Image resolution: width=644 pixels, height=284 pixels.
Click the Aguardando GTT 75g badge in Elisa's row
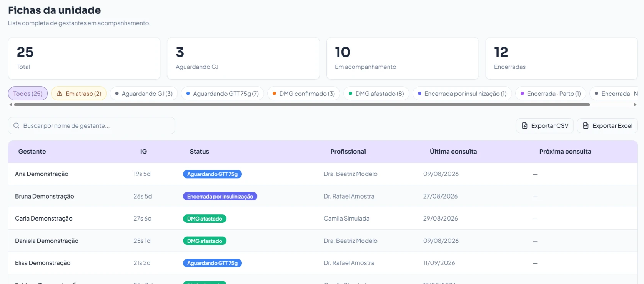coord(212,263)
